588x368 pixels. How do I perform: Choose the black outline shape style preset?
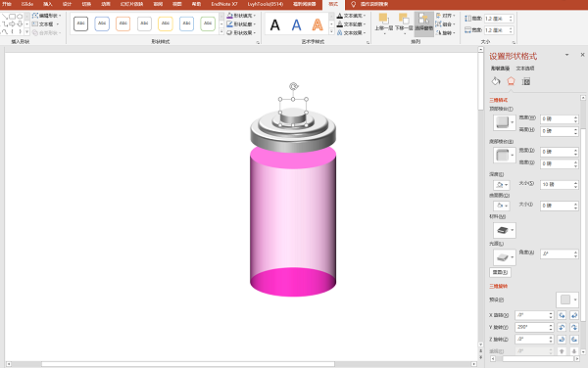pos(80,23)
